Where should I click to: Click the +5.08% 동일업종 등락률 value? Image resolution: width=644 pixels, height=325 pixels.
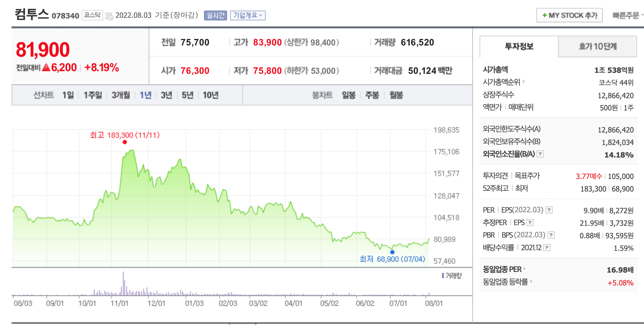(621, 283)
